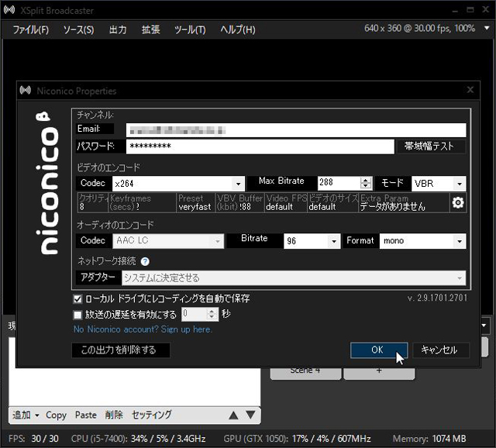Open the 出力 menu
496x448 pixels.
[118, 29]
